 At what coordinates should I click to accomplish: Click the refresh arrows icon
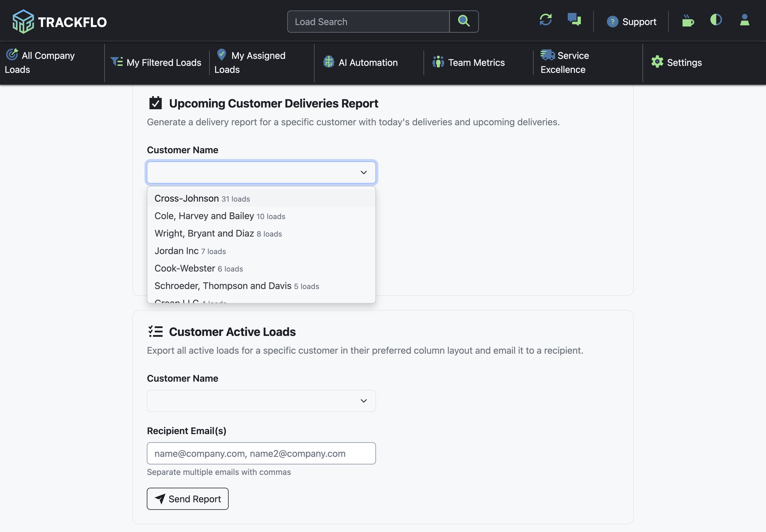click(546, 20)
